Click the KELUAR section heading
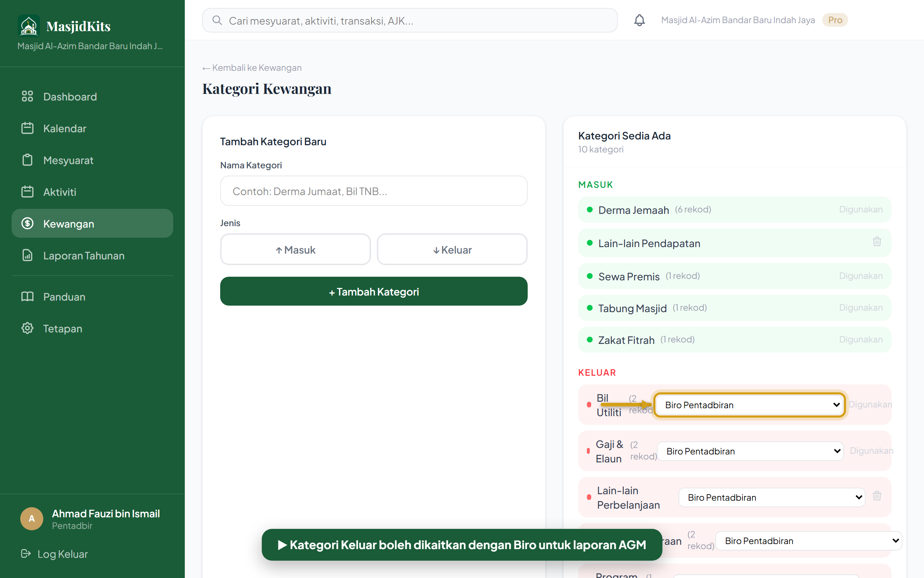The width and height of the screenshot is (924, 578). tap(597, 372)
